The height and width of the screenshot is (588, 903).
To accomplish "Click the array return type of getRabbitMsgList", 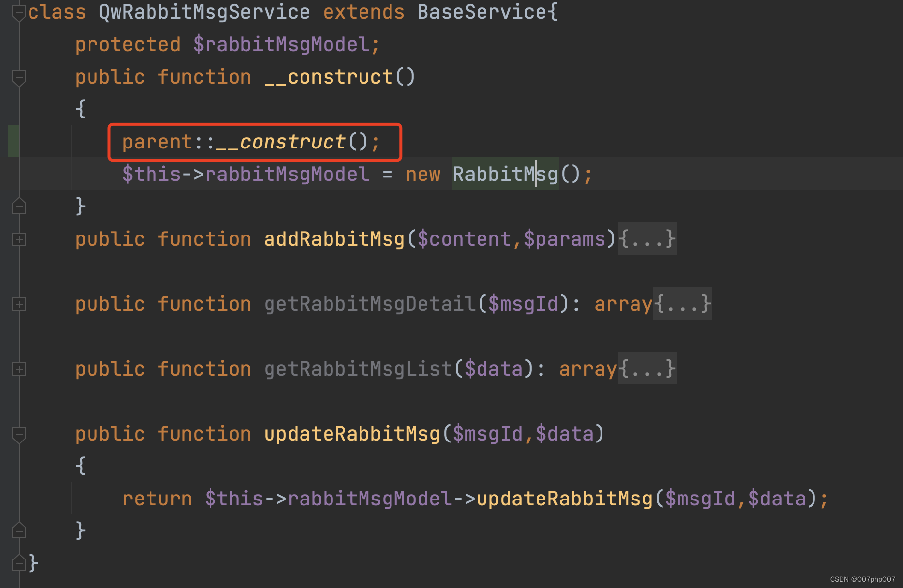I will [x=588, y=369].
